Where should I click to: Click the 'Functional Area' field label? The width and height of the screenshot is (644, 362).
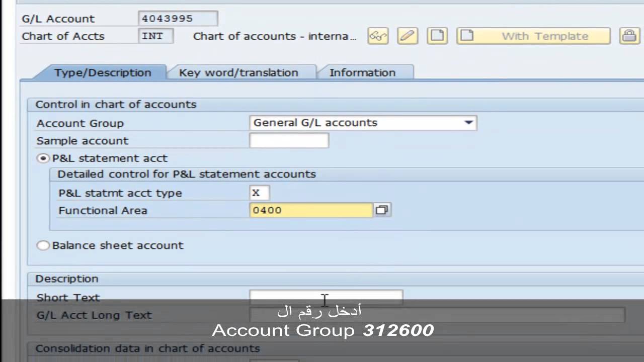(x=103, y=210)
